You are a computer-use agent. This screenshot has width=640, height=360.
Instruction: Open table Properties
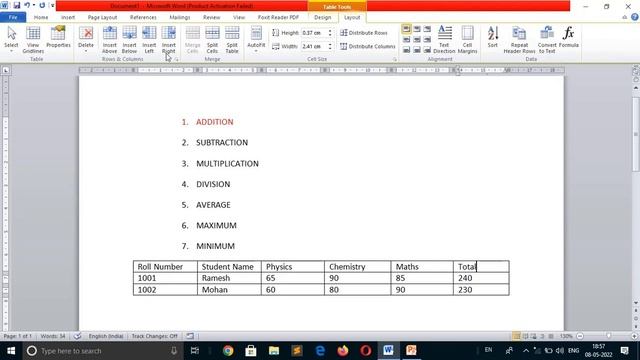click(58, 38)
